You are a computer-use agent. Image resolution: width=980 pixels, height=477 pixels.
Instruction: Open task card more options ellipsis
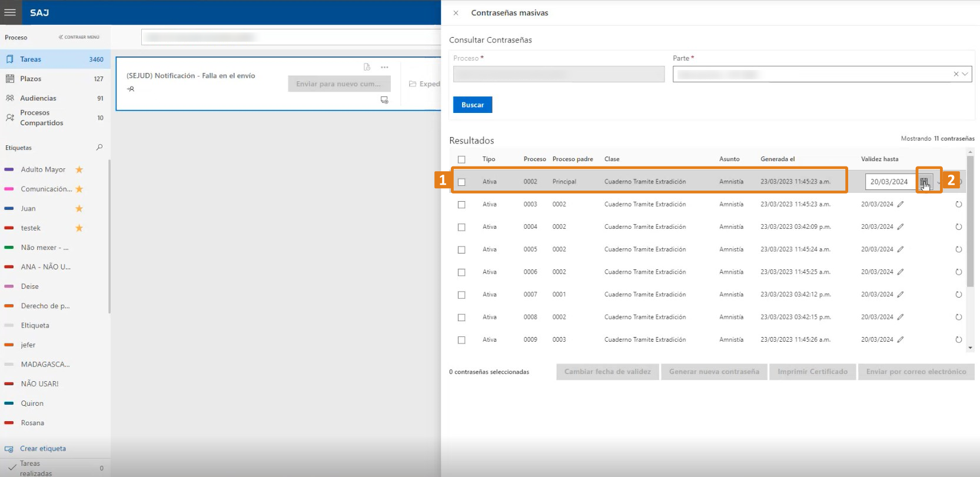(384, 67)
